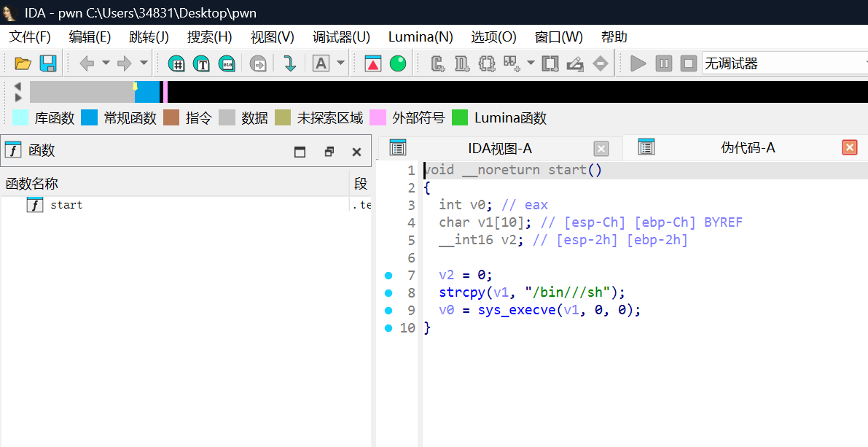The image size is (868, 447).
Task: Close the 函数 panel
Action: [x=356, y=152]
